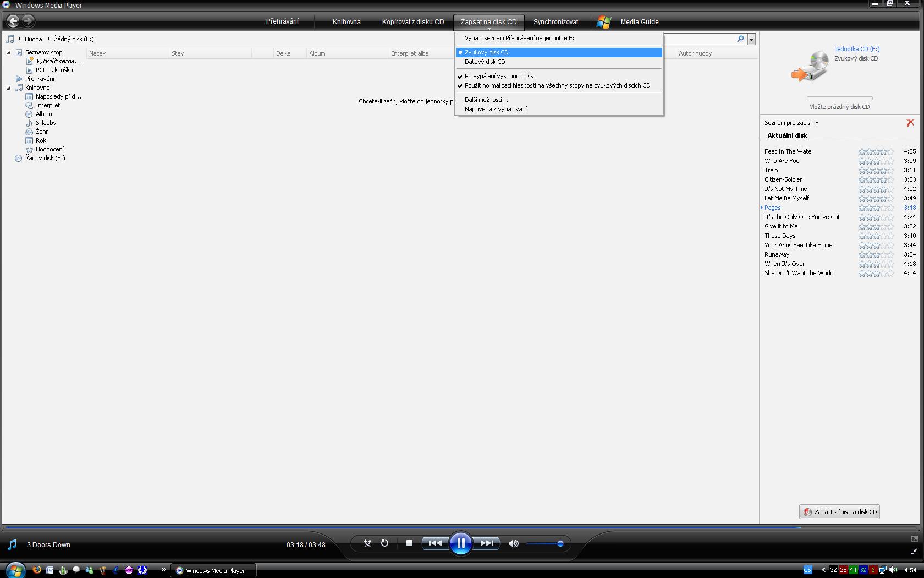Viewport: 924px width, 578px height.
Task: Sort by the Název column header
Action: (128, 53)
